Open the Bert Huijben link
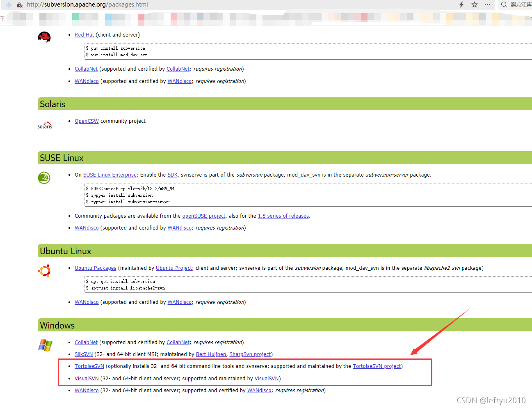The height and width of the screenshot is (409, 532). tap(211, 354)
